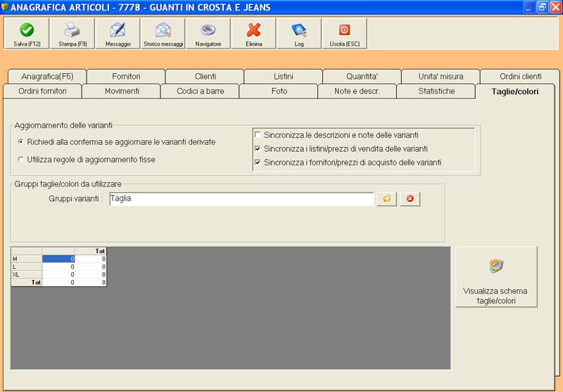Image resolution: width=563 pixels, height=392 pixels.
Task: Open Storico messaggi from the toolbar
Action: [x=163, y=31]
